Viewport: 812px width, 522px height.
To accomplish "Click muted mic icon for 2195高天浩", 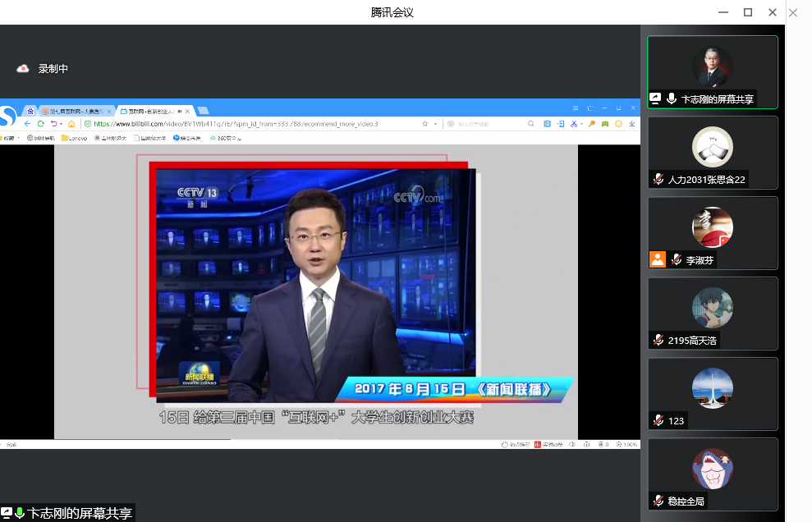I will [658, 341].
